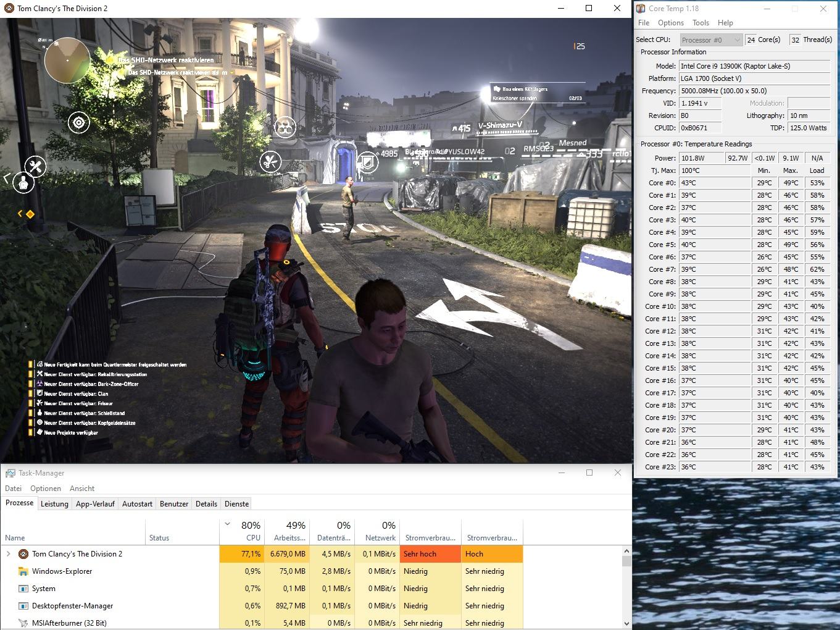Sort by the Name column header
This screenshot has height=630, width=840.
[73, 532]
